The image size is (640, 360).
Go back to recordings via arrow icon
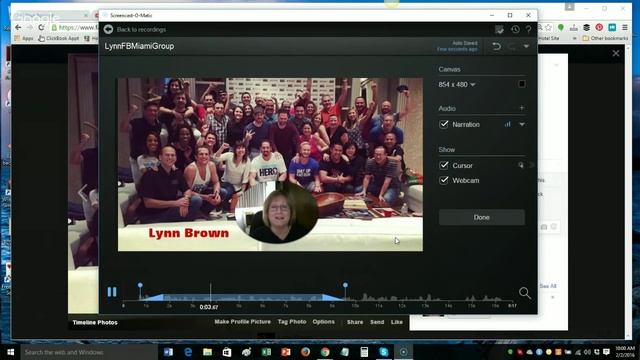[108, 29]
